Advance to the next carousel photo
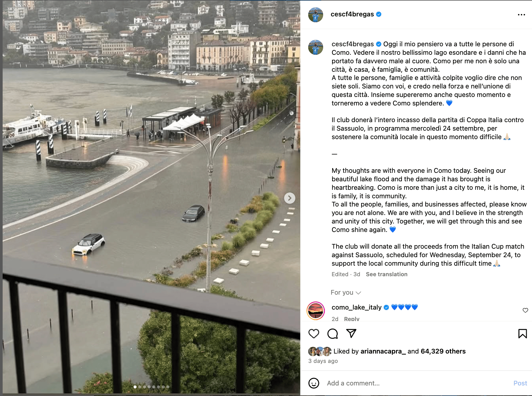Viewport: 532px width, 396px height. (289, 198)
